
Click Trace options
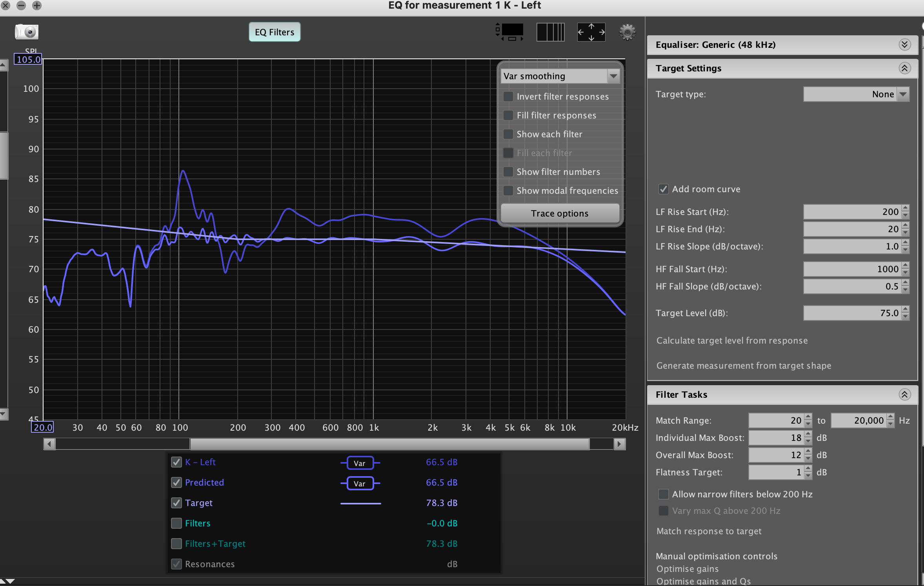click(560, 213)
